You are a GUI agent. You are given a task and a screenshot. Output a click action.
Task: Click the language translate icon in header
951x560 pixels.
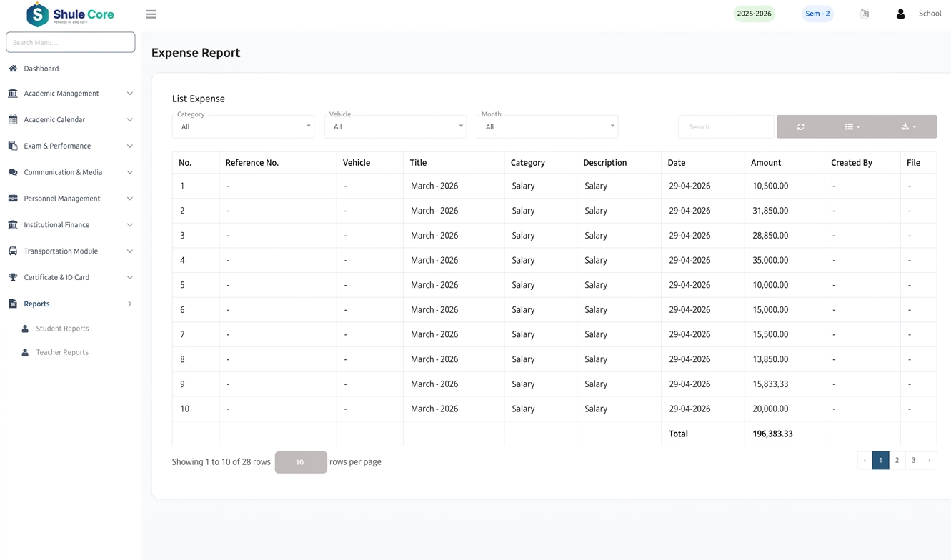coord(865,14)
